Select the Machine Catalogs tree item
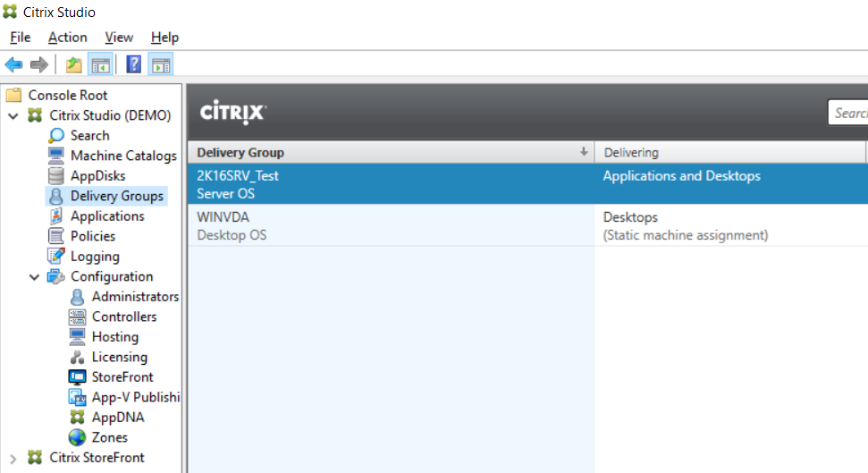 [123, 156]
